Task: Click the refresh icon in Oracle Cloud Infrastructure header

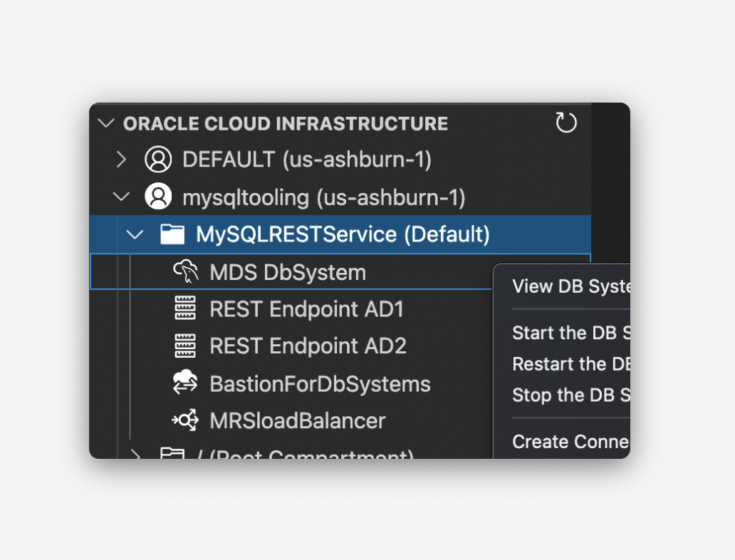Action: (566, 123)
